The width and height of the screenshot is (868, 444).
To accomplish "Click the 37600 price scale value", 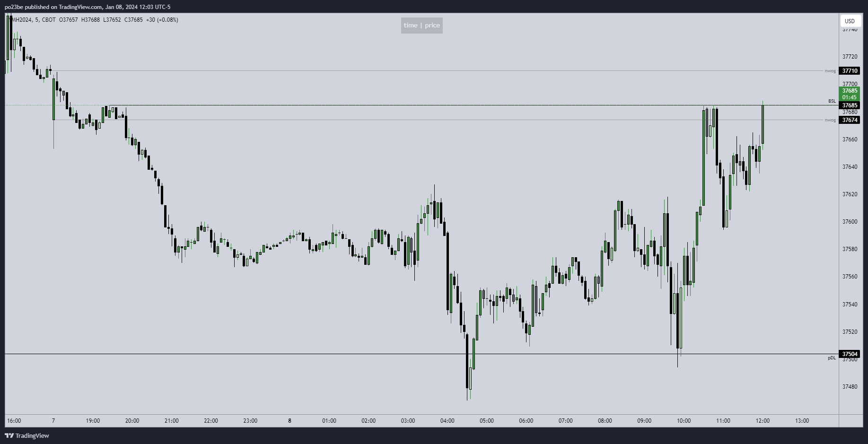I will [x=850, y=222].
